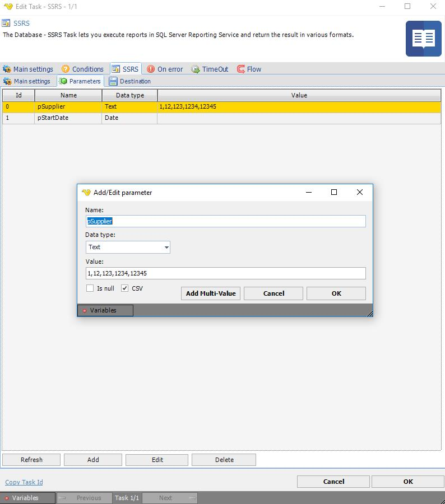Follow the Copy Task Id link

click(24, 482)
